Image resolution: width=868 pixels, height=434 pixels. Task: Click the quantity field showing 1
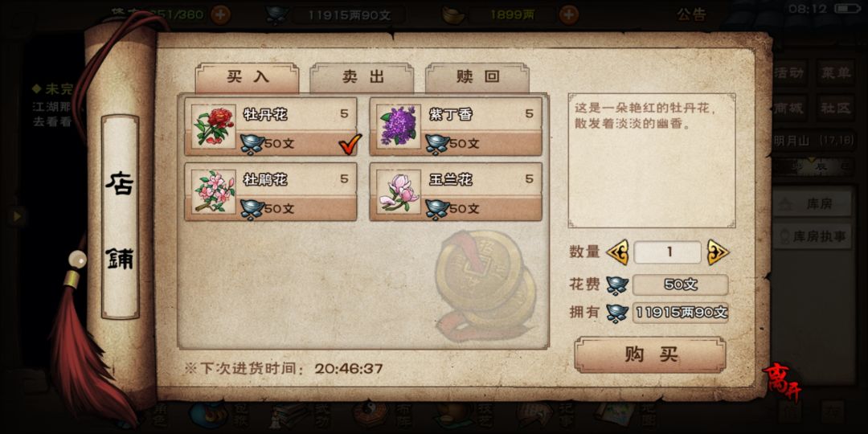click(668, 252)
